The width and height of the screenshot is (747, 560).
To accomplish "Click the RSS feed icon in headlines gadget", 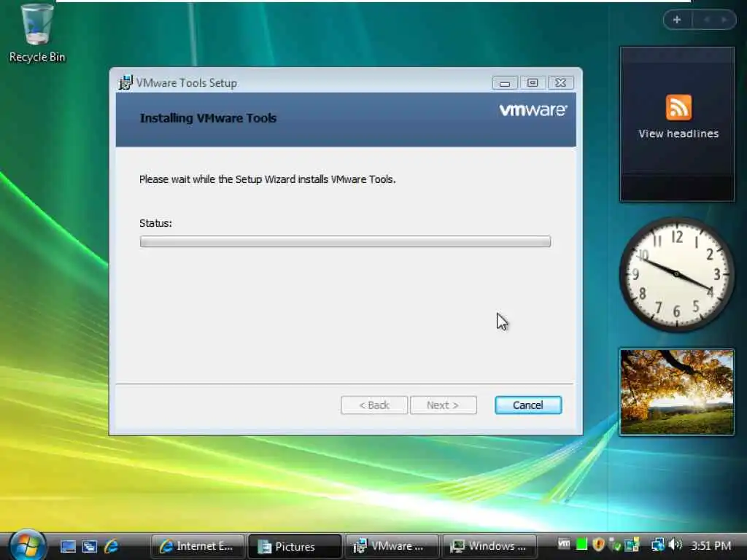I will coord(678,107).
